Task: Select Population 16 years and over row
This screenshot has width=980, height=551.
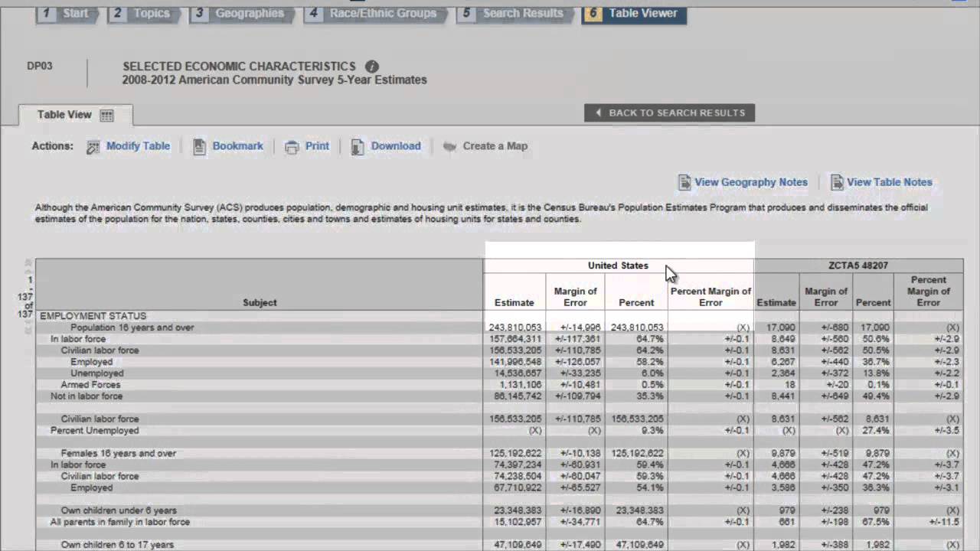Action: coord(132,328)
